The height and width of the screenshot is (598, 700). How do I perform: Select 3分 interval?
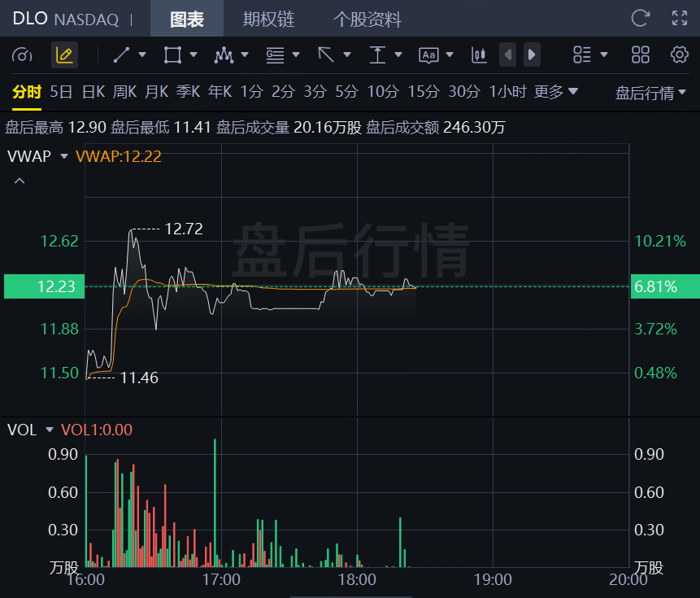click(x=315, y=92)
